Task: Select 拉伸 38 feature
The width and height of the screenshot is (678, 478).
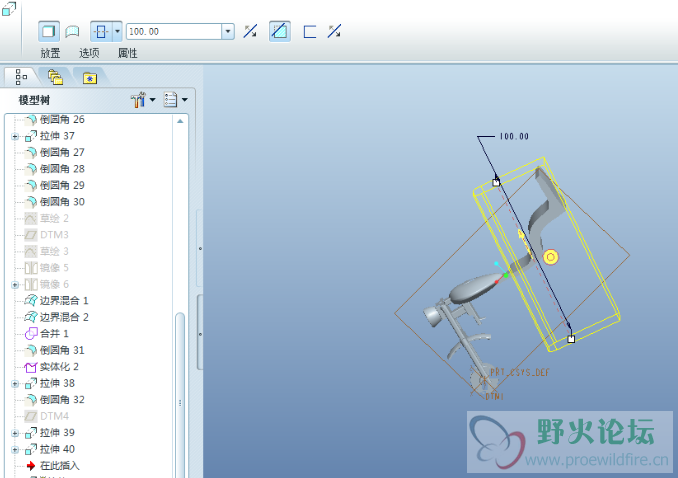Action: point(57,383)
